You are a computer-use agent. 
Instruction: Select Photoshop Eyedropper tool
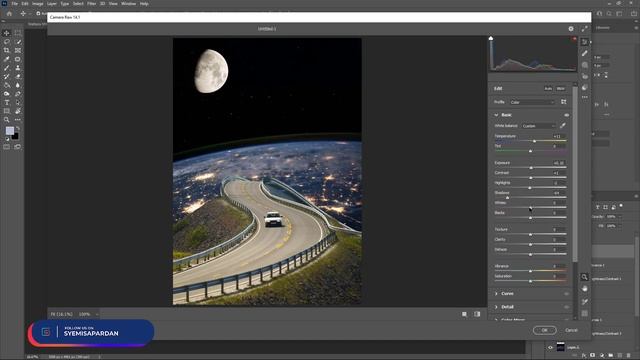coord(7,59)
